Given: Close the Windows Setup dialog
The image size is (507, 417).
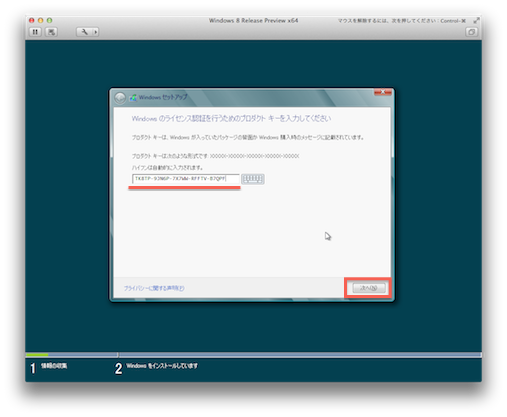Looking at the screenshot, I should point(383,92).
